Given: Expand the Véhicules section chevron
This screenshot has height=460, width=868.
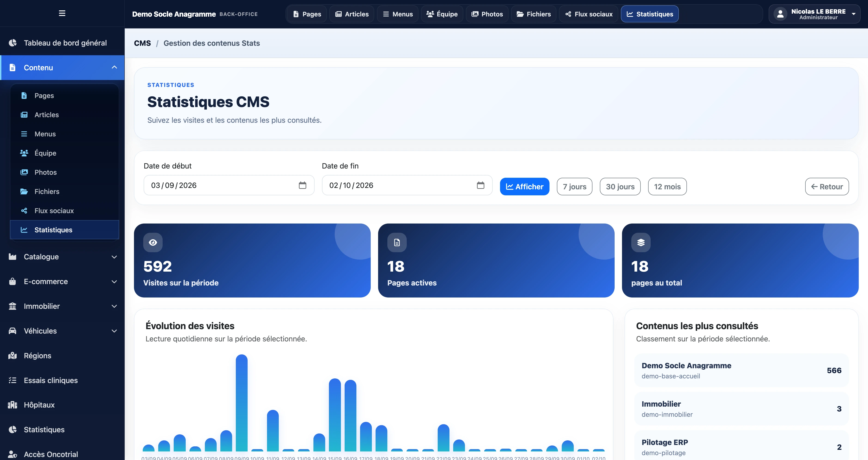Looking at the screenshot, I should (x=114, y=331).
